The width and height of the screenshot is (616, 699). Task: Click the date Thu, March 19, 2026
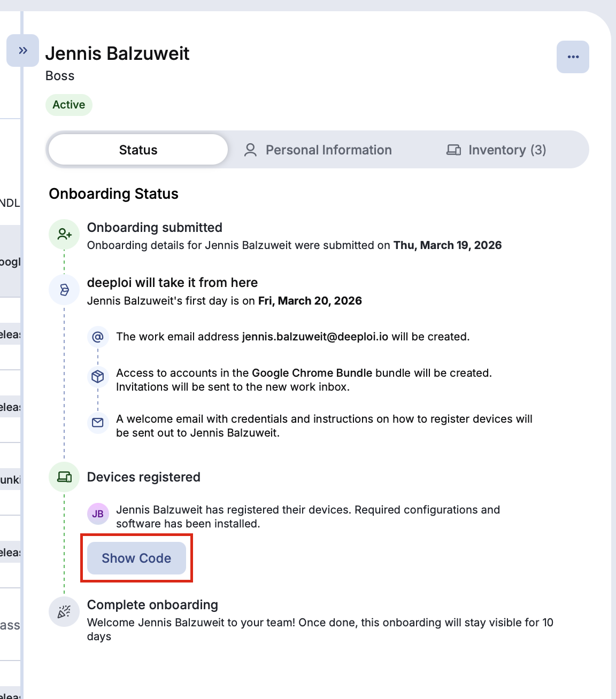448,245
